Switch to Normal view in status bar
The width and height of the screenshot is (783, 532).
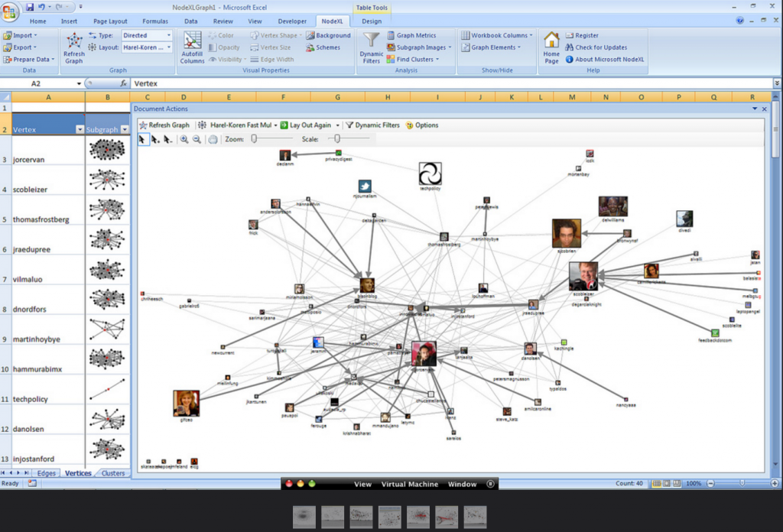click(657, 483)
